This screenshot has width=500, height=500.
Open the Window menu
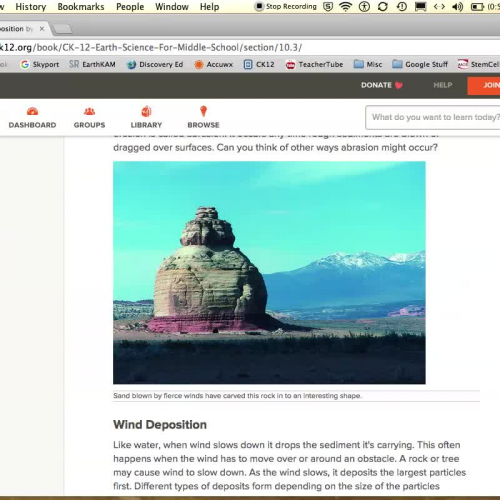(x=172, y=7)
